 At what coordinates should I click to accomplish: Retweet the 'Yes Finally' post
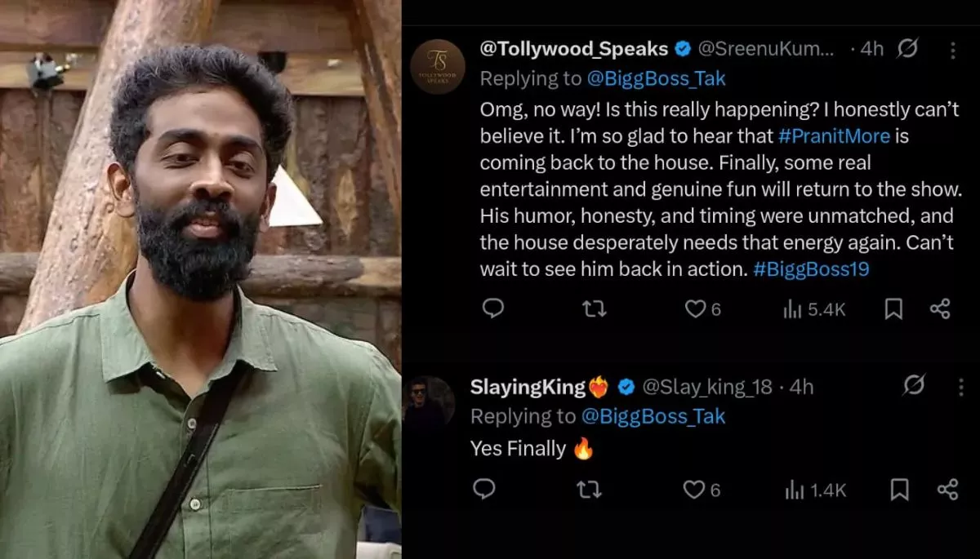(x=588, y=489)
